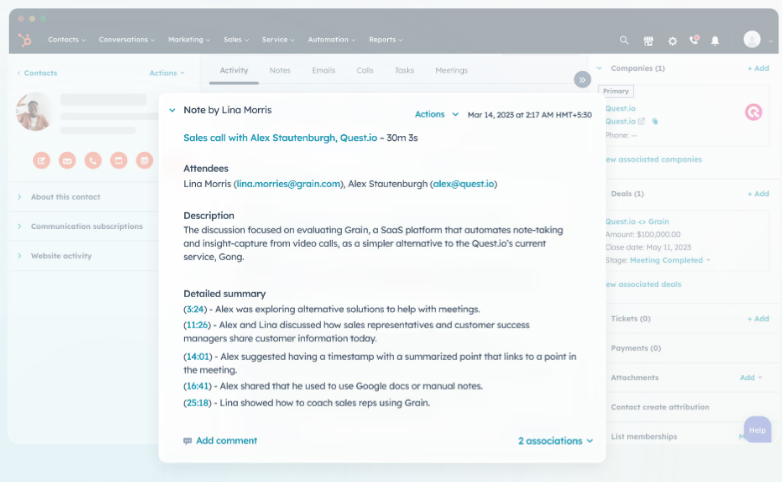Viewport: 782px width, 482px height.
Task: Change deal stage Meeting Completed dropdown
Action: click(x=670, y=260)
